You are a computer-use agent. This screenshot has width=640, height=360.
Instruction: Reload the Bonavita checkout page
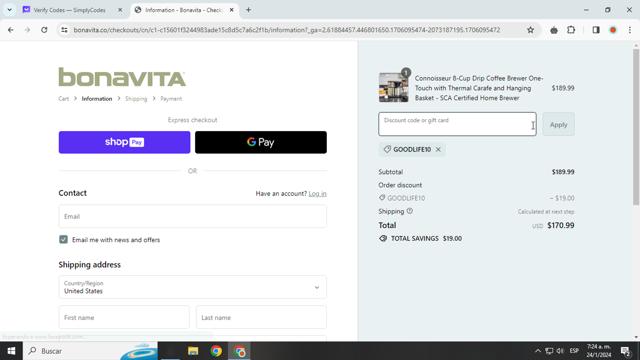(44, 30)
